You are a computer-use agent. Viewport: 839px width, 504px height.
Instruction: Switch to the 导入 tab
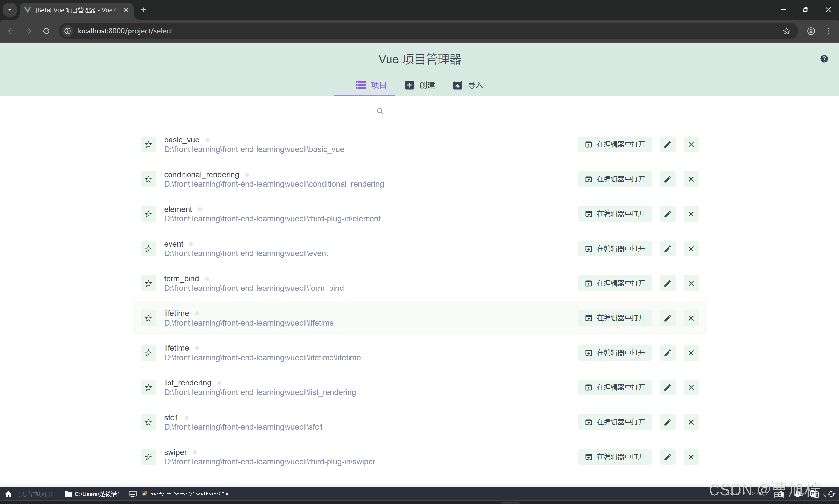[468, 85]
